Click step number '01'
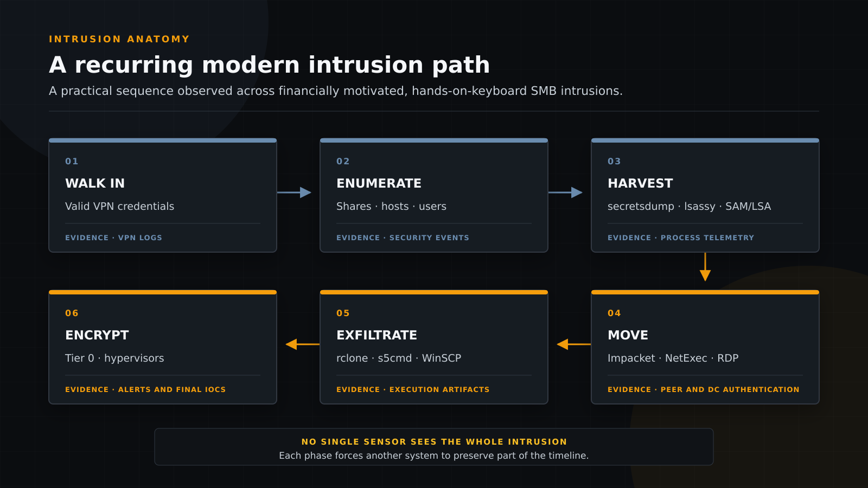Image resolution: width=868 pixels, height=488 pixels. (72, 161)
